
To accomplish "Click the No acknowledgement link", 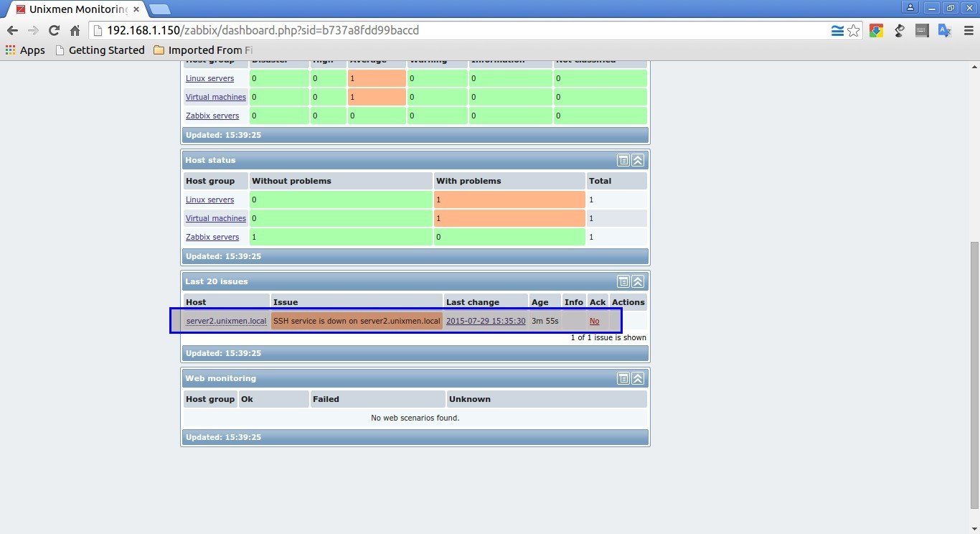I will [x=594, y=321].
